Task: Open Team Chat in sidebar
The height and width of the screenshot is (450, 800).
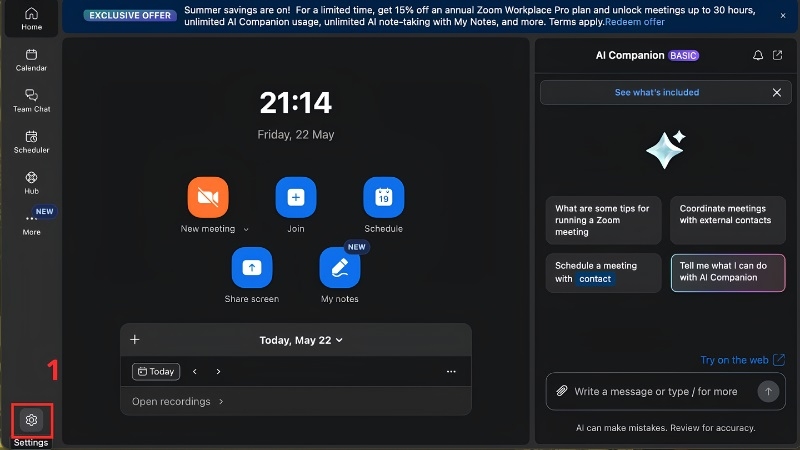Action: [x=31, y=101]
